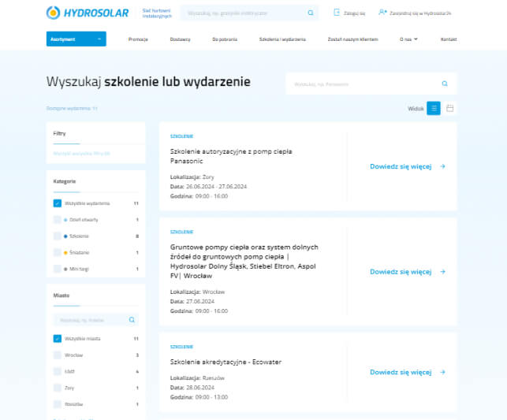This screenshot has width=507, height=420.
Task: Check the Żory city filter
Action: 58,388
